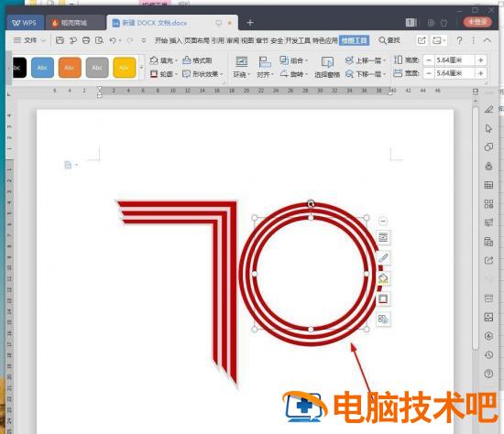
Task: Click the layout options icon beside the circle
Action: pos(383,237)
